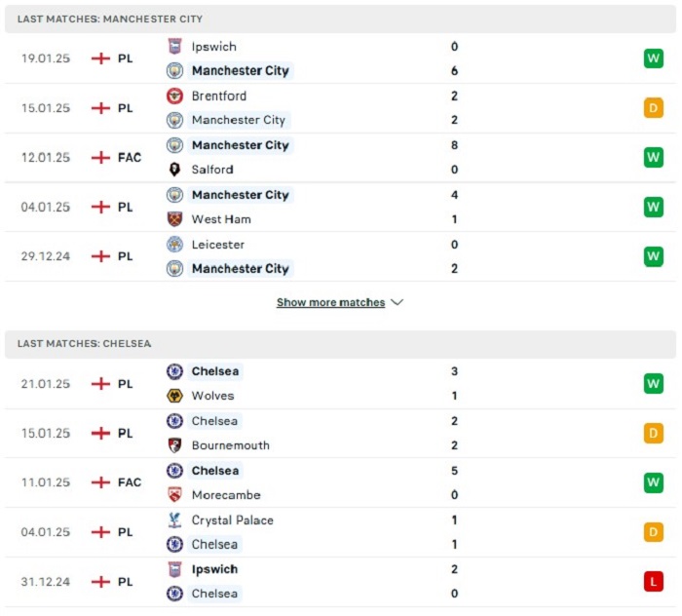Viewport: 682px width, 616px height.
Task: Click the Bournemouth club crest icon
Action: point(174,445)
